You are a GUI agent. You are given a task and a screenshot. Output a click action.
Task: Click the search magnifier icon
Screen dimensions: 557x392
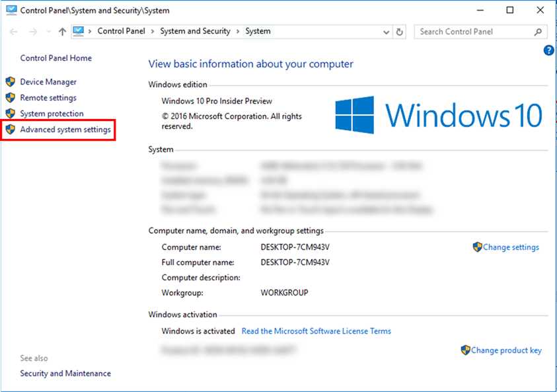tap(538, 32)
